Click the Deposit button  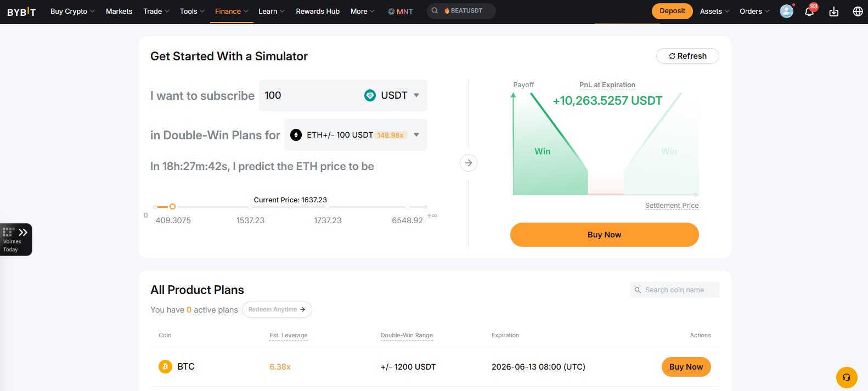point(672,11)
